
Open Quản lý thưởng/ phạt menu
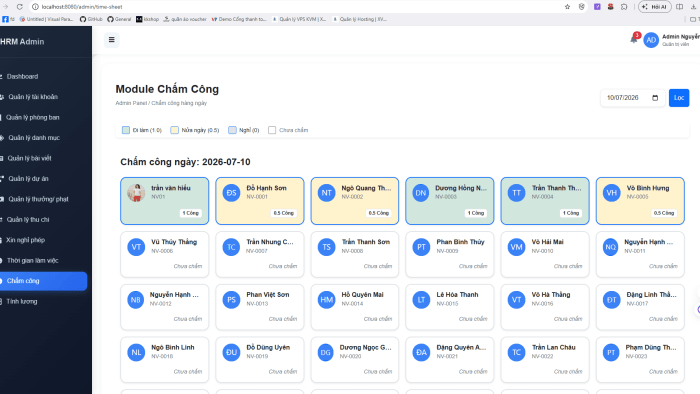[38, 199]
